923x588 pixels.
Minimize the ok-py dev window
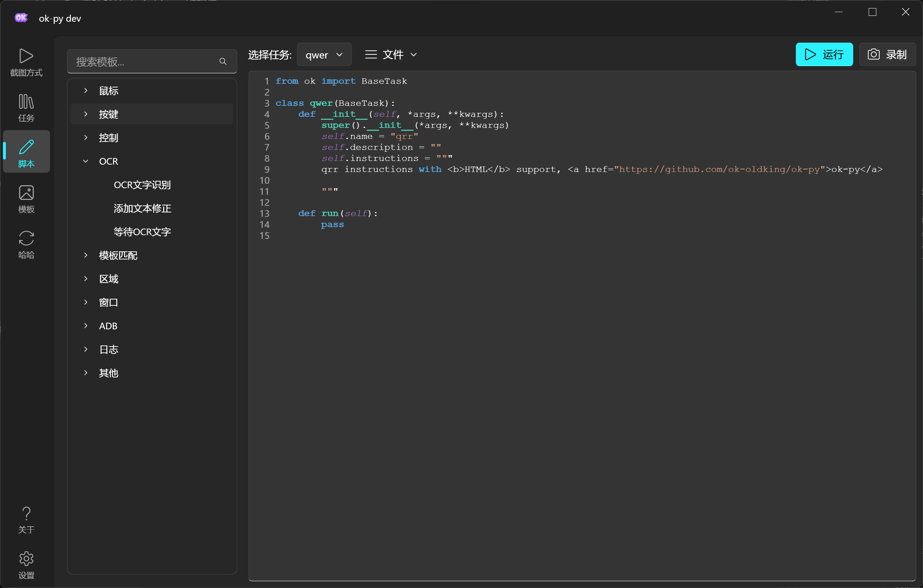(x=838, y=12)
